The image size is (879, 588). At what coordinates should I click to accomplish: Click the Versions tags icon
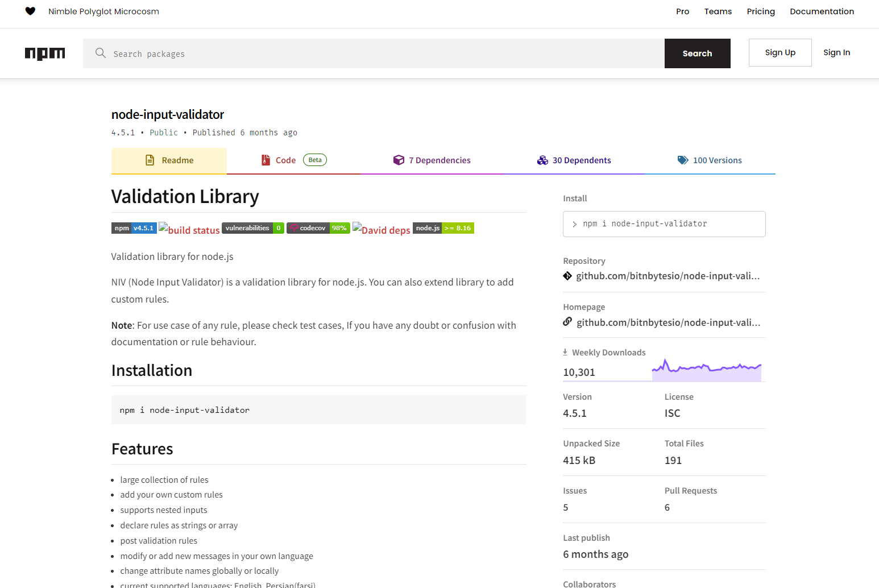tap(683, 160)
